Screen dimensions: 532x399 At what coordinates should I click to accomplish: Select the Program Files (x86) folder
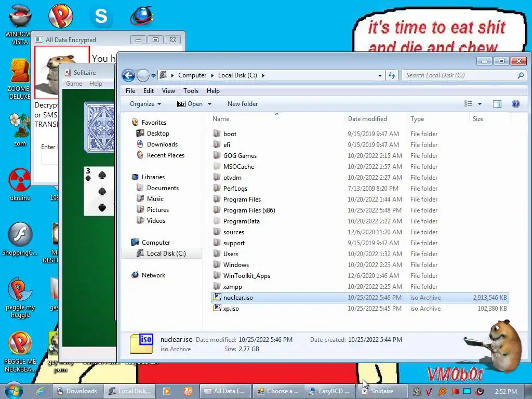tap(249, 210)
